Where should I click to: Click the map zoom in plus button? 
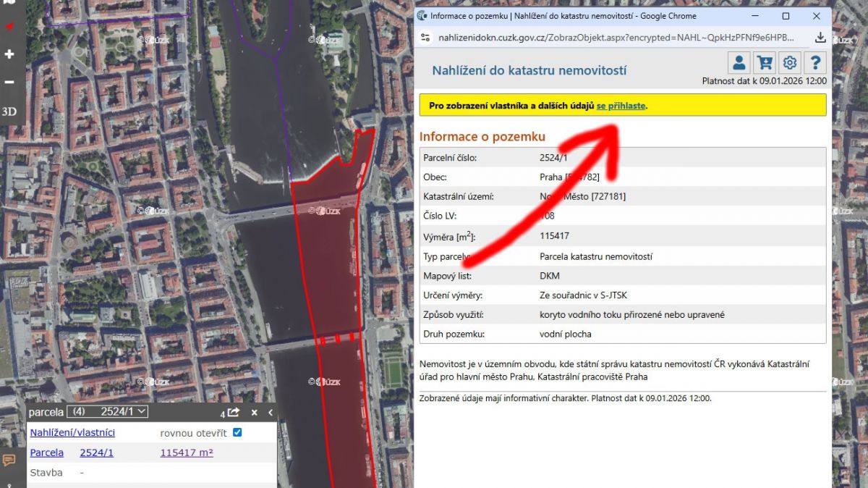point(9,54)
